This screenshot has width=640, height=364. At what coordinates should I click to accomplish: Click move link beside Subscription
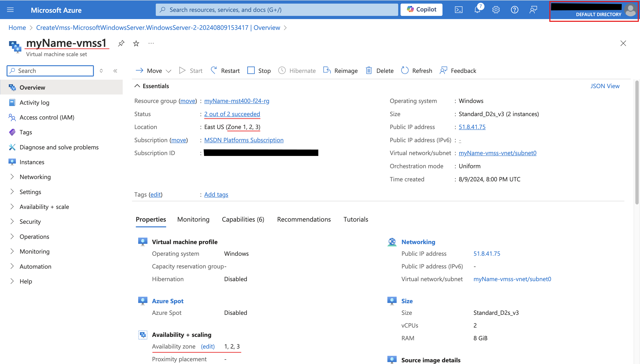point(179,140)
